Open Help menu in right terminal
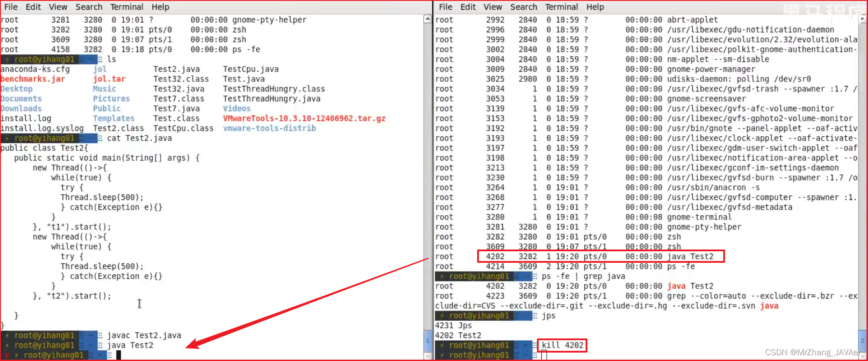 point(595,7)
